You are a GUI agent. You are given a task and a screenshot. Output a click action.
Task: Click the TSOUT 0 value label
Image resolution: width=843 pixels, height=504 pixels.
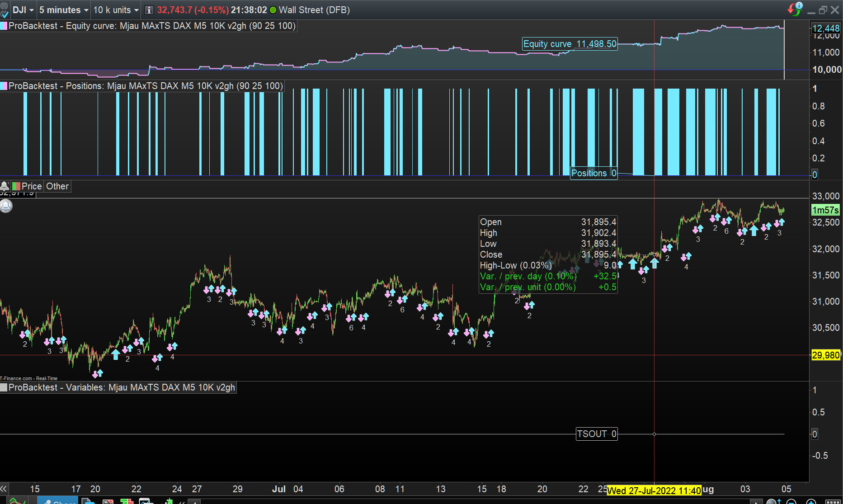tap(597, 434)
